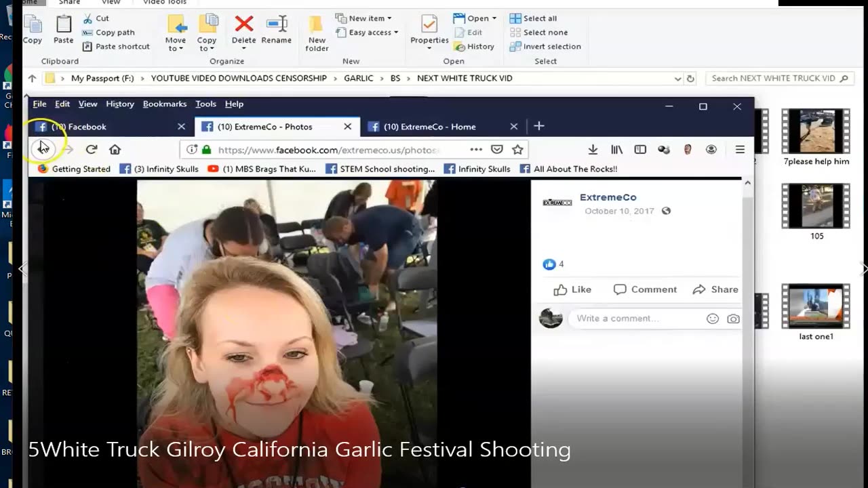Click Select all in ribbon
The image size is (868, 488).
coord(533,18)
